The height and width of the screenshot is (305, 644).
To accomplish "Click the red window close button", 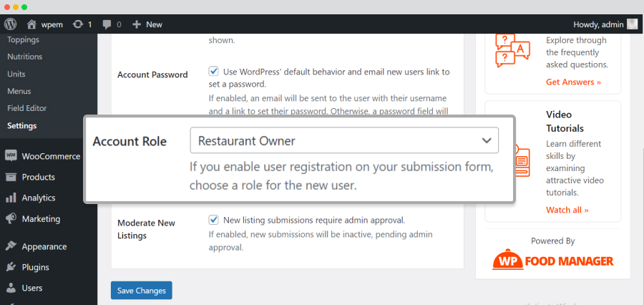I will coord(7,7).
